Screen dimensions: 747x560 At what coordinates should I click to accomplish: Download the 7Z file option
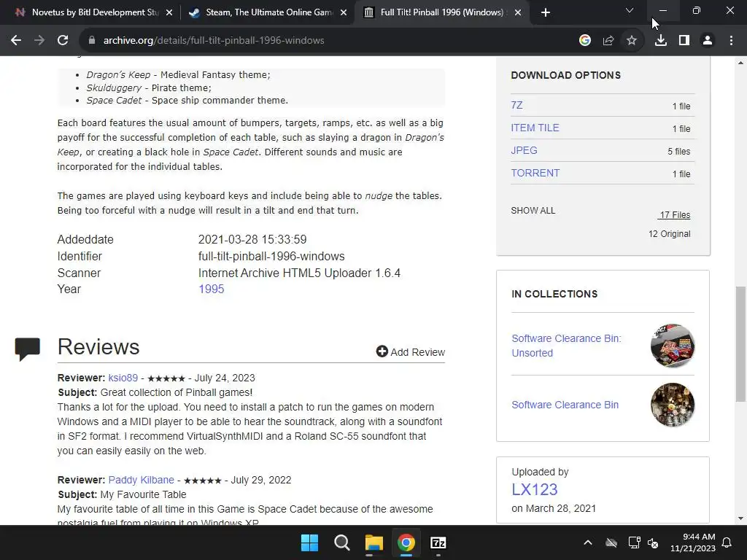pos(516,105)
